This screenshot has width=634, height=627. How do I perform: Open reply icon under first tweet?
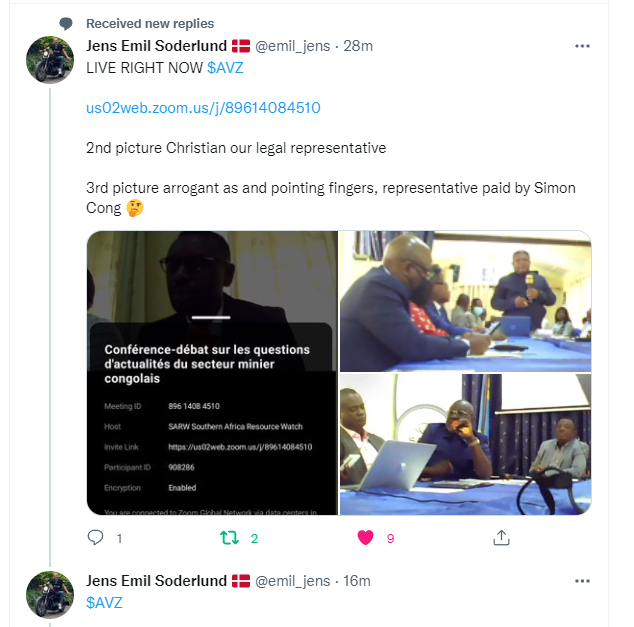coord(95,538)
